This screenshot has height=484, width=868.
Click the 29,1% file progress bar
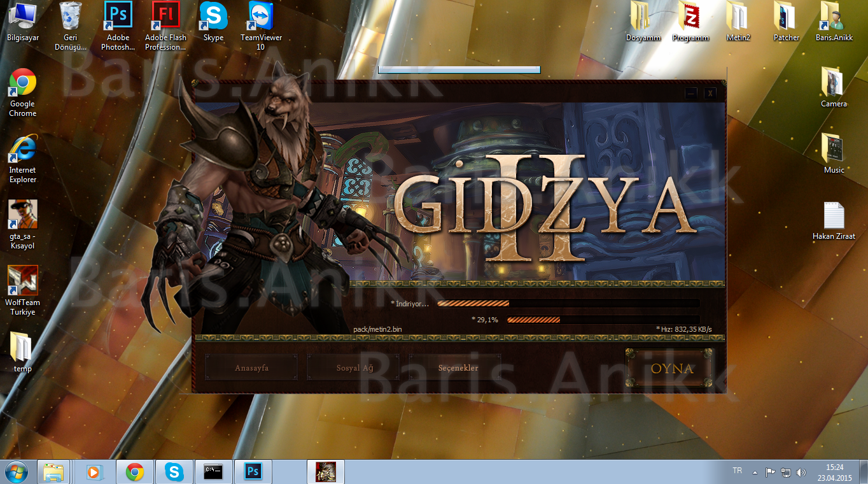point(603,320)
